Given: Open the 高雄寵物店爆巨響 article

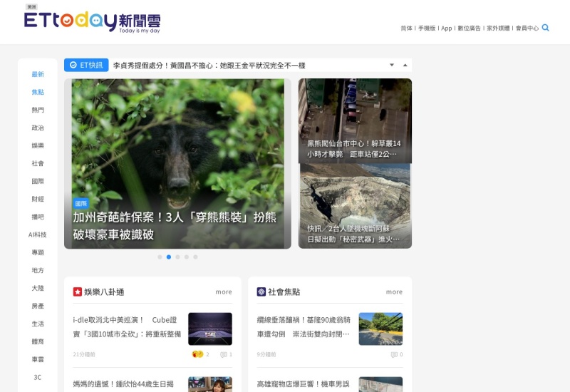Looking at the screenshot, I should (x=304, y=384).
